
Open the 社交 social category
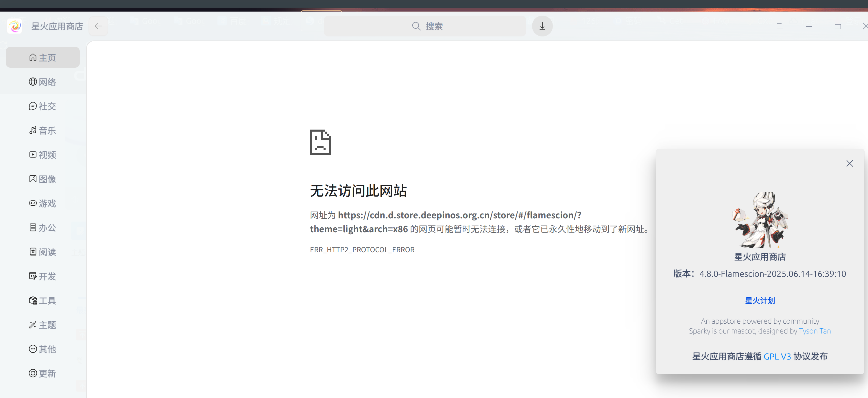pos(43,106)
